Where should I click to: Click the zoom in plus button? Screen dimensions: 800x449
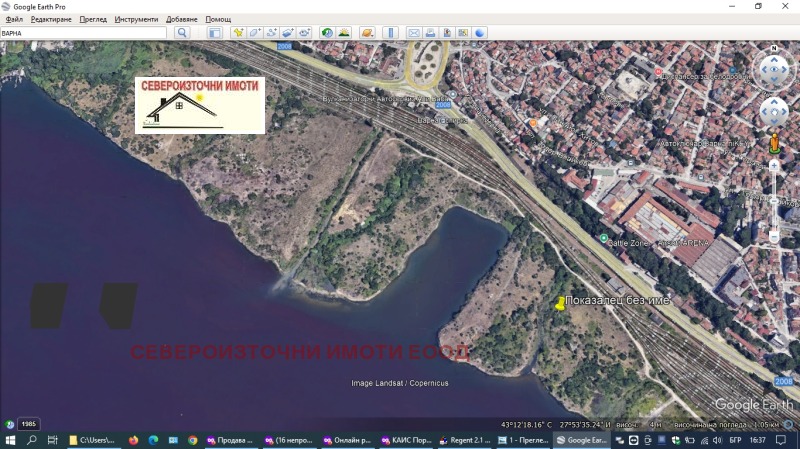pyautogui.click(x=774, y=165)
